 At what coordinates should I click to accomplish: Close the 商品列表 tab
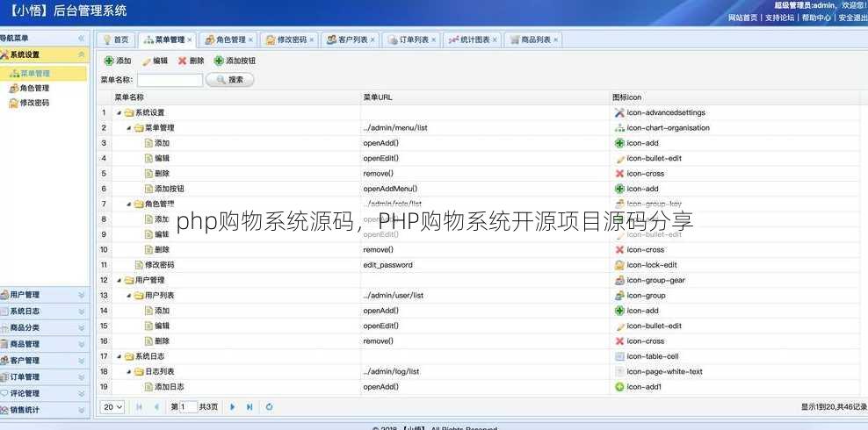click(x=556, y=40)
